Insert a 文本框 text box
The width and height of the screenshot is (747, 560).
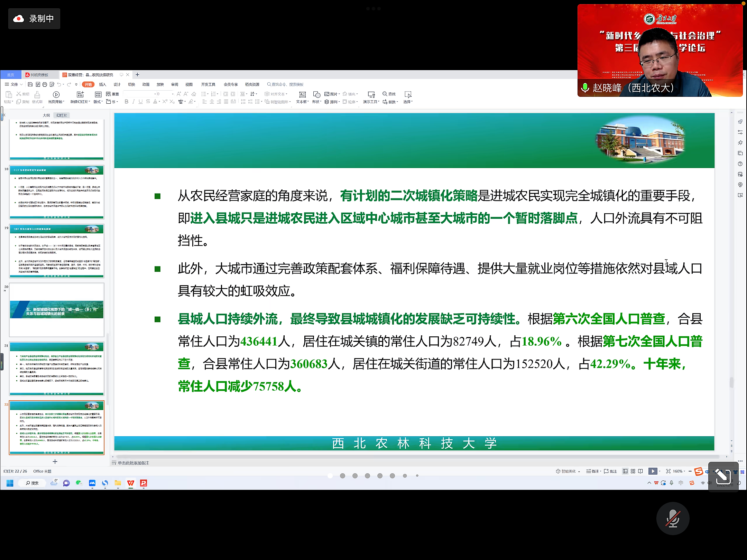tap(302, 94)
